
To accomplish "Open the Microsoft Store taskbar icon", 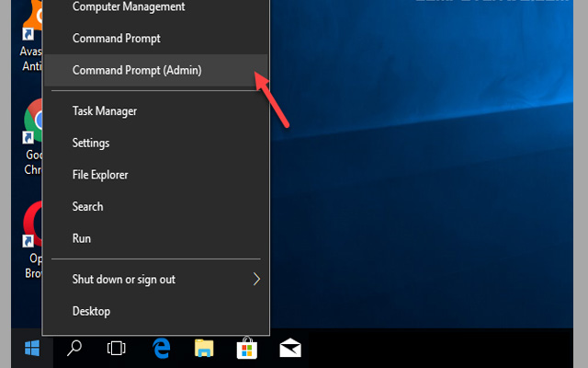I will (x=247, y=349).
